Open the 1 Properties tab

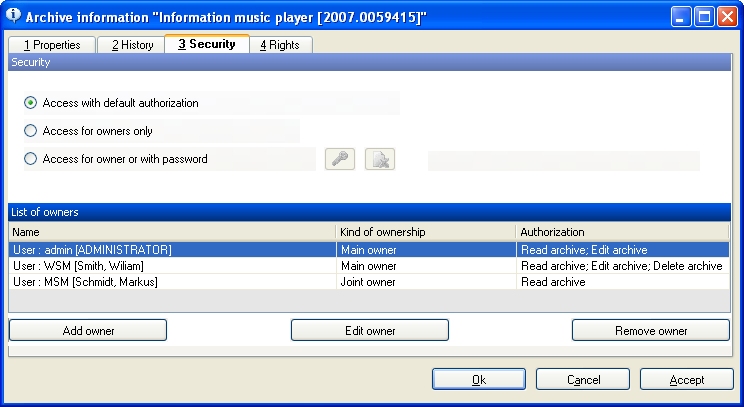point(52,45)
